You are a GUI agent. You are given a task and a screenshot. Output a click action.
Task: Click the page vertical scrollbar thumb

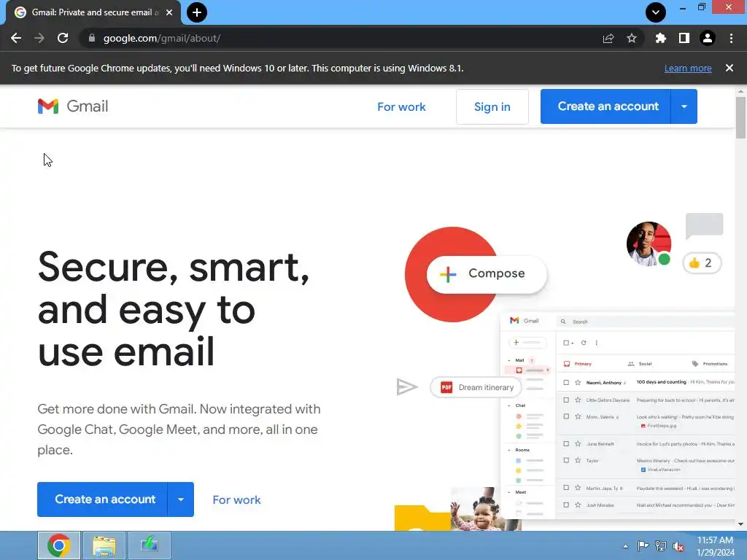pos(740,117)
